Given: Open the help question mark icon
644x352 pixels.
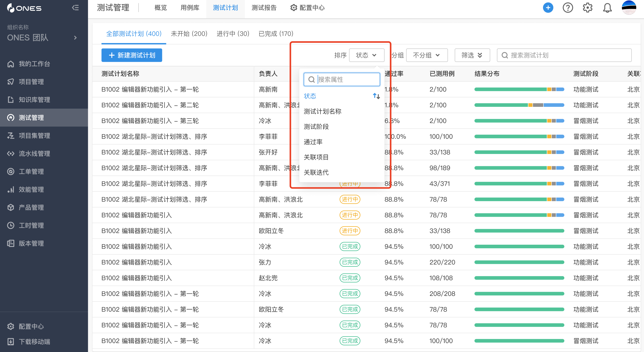Looking at the screenshot, I should tap(568, 8).
